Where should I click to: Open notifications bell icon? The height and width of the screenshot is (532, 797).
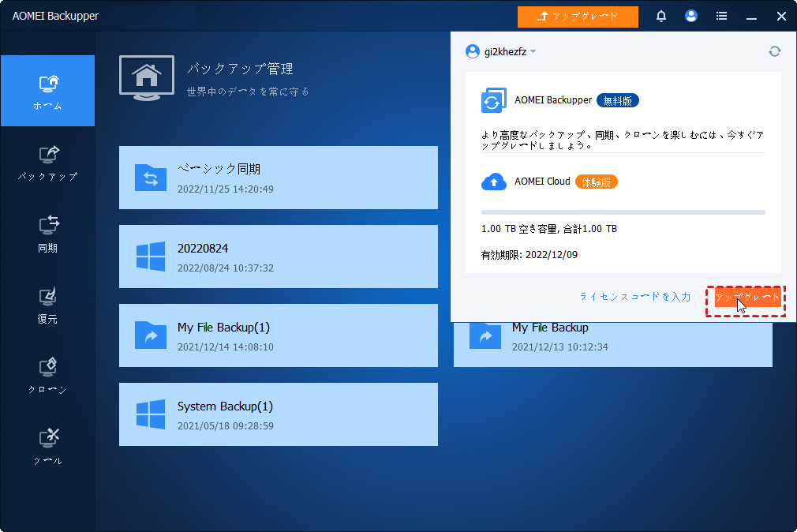660,17
